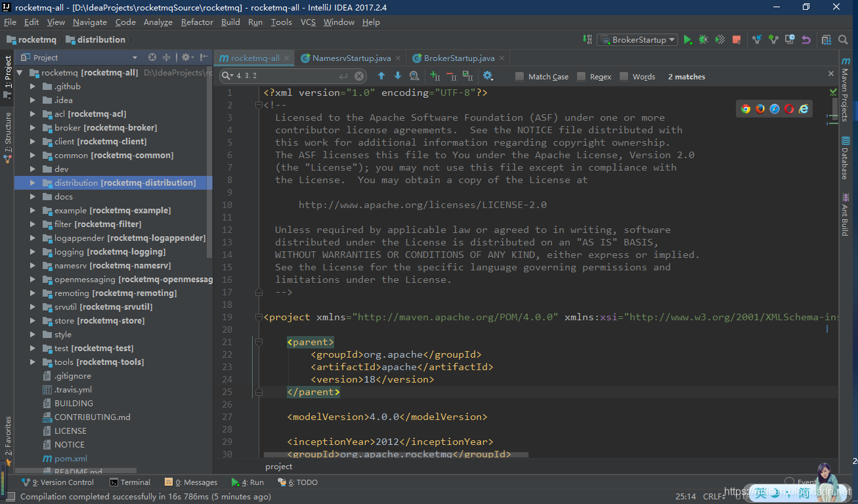The height and width of the screenshot is (504, 858).
Task: Open the File menu
Action: [x=10, y=22]
